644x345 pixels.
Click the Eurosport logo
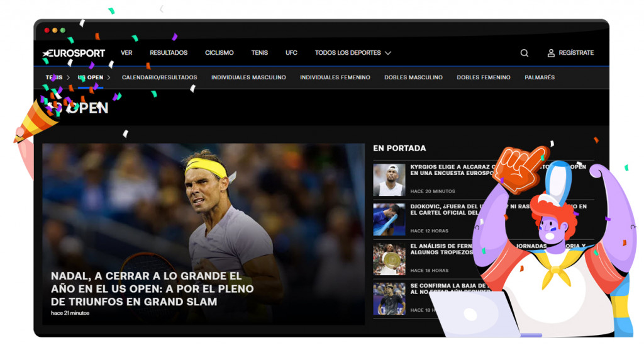point(74,53)
